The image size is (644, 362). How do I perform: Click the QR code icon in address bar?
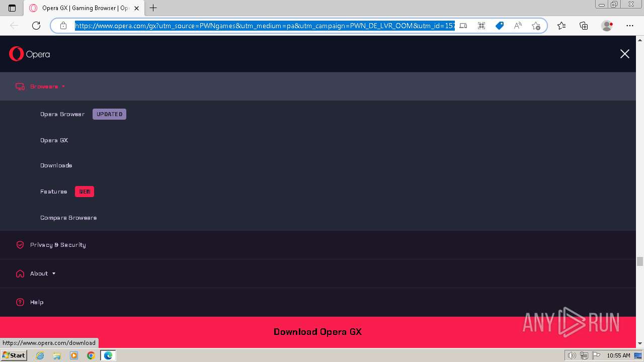coord(481,26)
